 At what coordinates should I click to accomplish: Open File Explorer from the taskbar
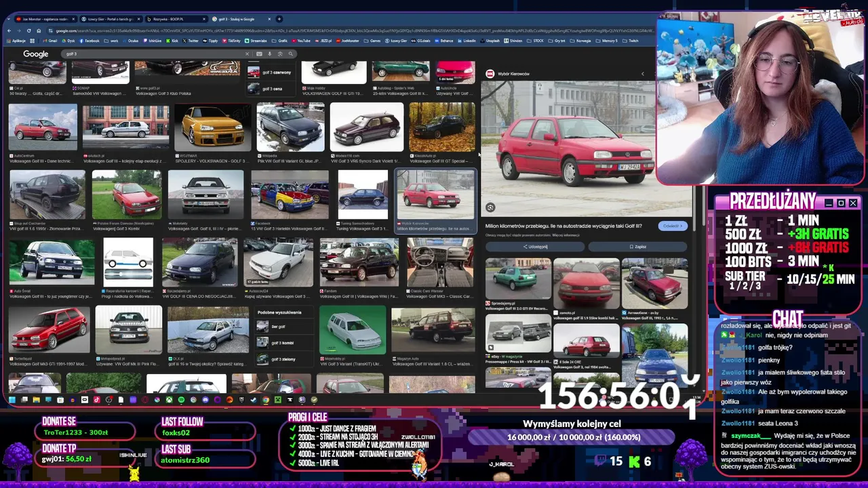click(x=37, y=400)
